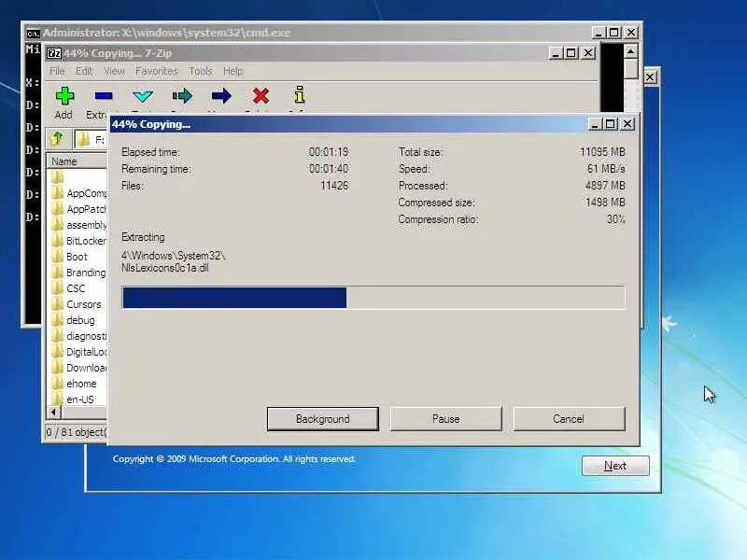This screenshot has height=560, width=747.
Task: Minimize the Copying progress dialog
Action: pyautogui.click(x=594, y=124)
